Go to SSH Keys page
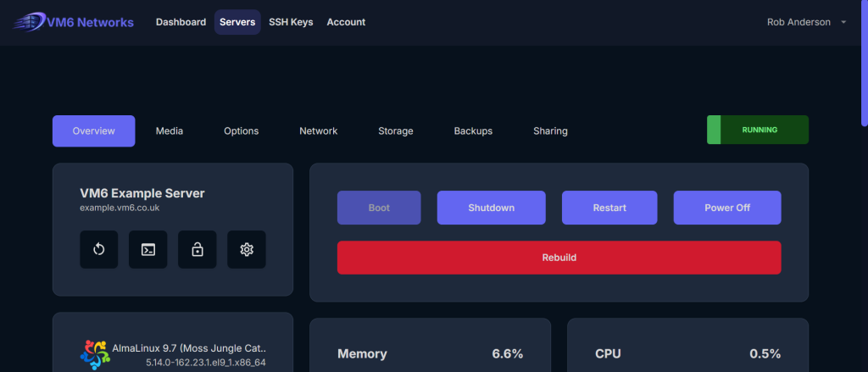 click(291, 22)
